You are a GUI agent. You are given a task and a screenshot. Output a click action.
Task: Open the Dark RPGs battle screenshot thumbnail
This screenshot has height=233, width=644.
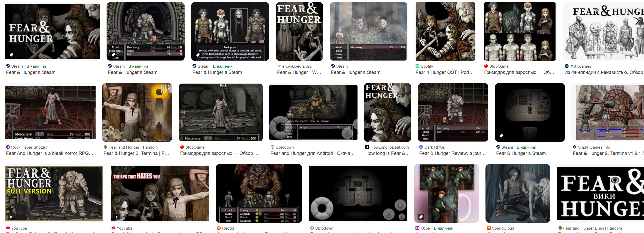click(453, 112)
